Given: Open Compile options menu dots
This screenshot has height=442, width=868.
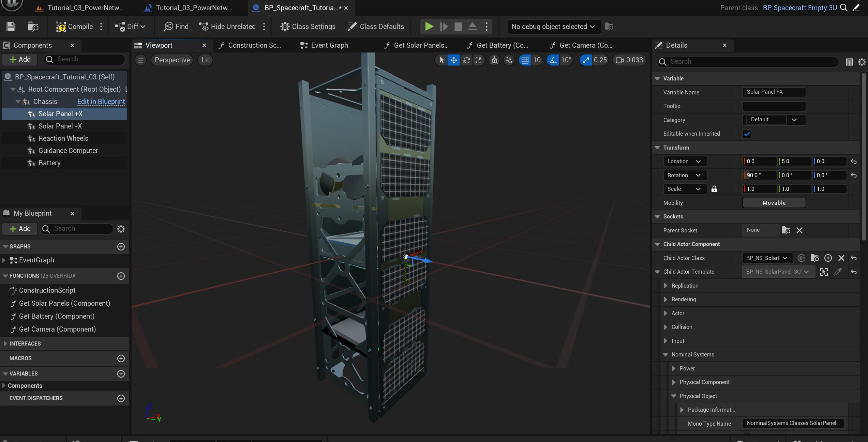Looking at the screenshot, I should (101, 27).
